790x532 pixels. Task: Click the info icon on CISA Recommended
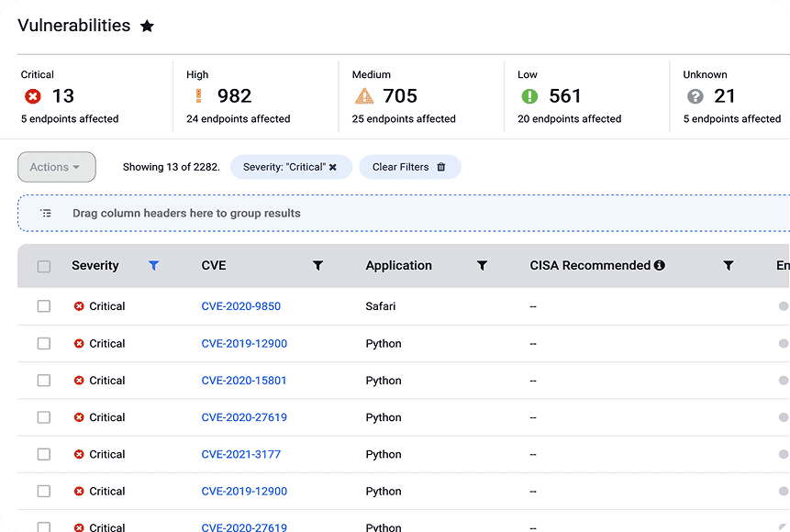[x=662, y=265]
